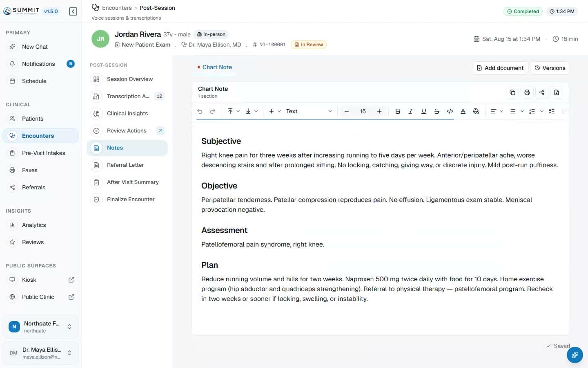Expand the alignment options chevron
Image resolution: width=588 pixels, height=368 pixels.
[501, 111]
